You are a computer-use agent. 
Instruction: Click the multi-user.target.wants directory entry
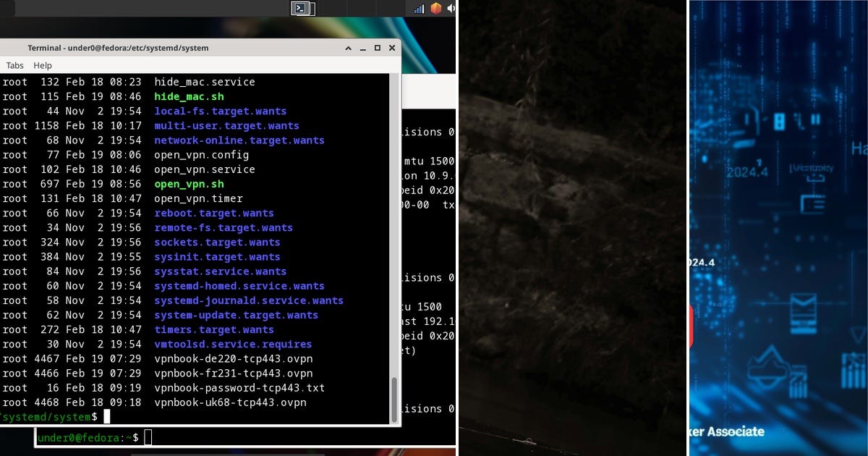(x=226, y=125)
